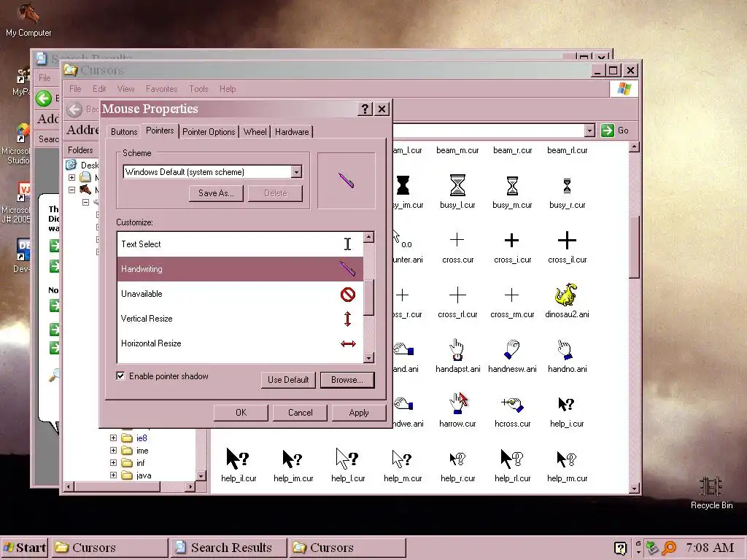
Task: Open the Scheme dropdown list
Action: 296,172
